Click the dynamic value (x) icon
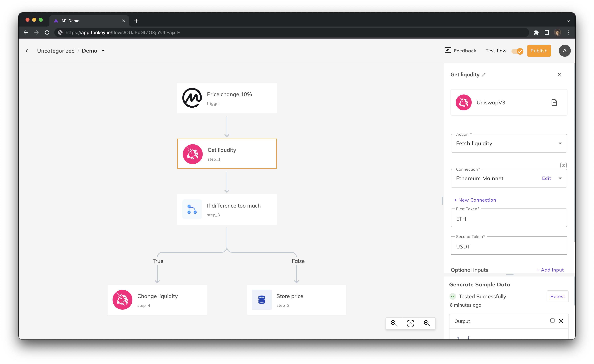This screenshot has width=594, height=364. coord(563,165)
